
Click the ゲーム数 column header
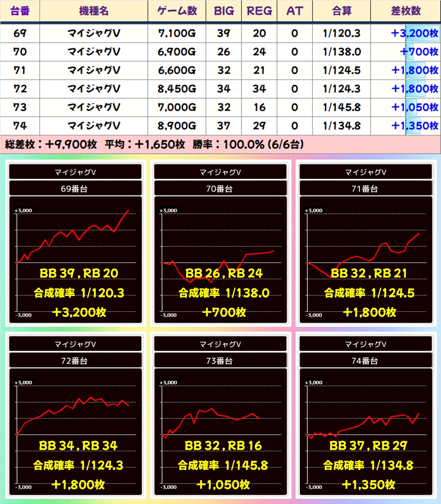click(177, 11)
